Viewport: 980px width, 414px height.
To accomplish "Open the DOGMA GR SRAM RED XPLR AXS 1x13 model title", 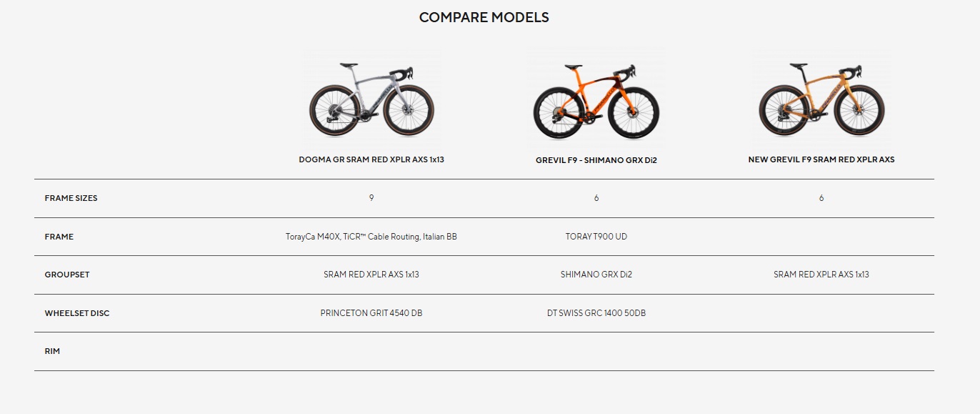I will tap(371, 159).
